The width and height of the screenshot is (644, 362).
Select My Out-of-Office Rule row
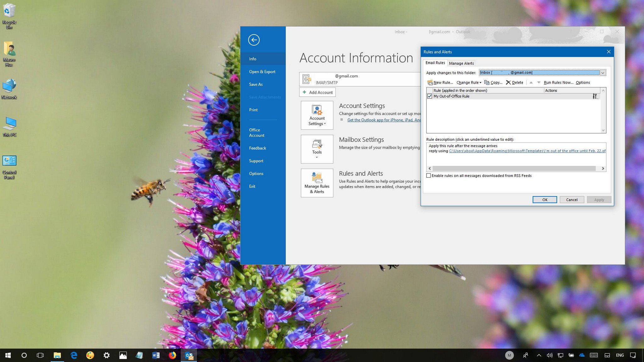[513, 96]
